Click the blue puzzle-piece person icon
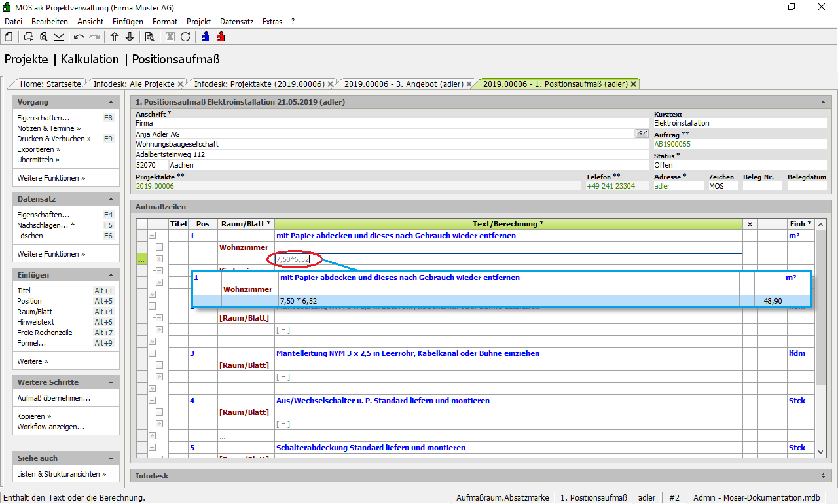Screen dimensions: 838x504 point(206,37)
